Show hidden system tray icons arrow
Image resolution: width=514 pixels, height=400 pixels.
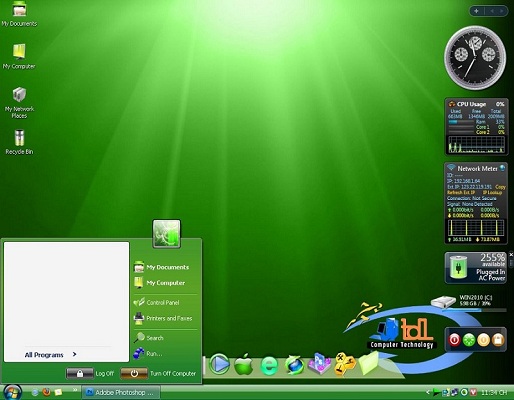pyautogui.click(x=428, y=392)
